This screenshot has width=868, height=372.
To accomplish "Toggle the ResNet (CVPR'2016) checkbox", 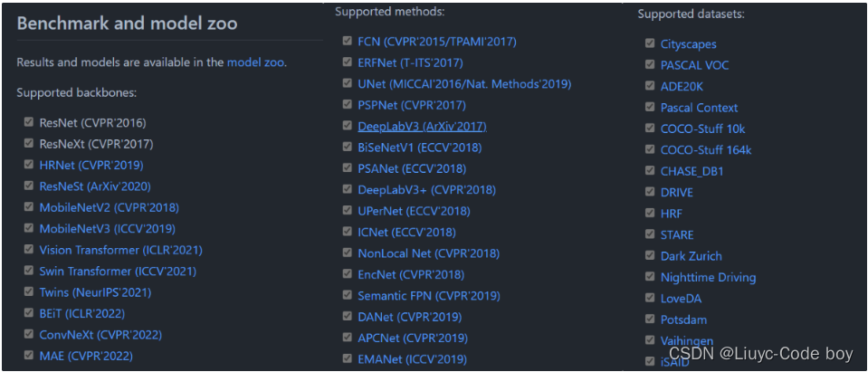I will (x=28, y=122).
